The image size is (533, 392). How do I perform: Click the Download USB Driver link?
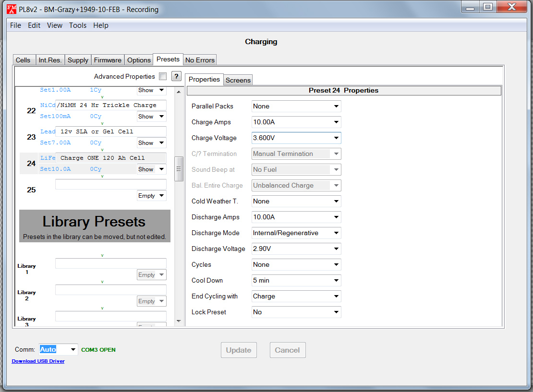38,361
